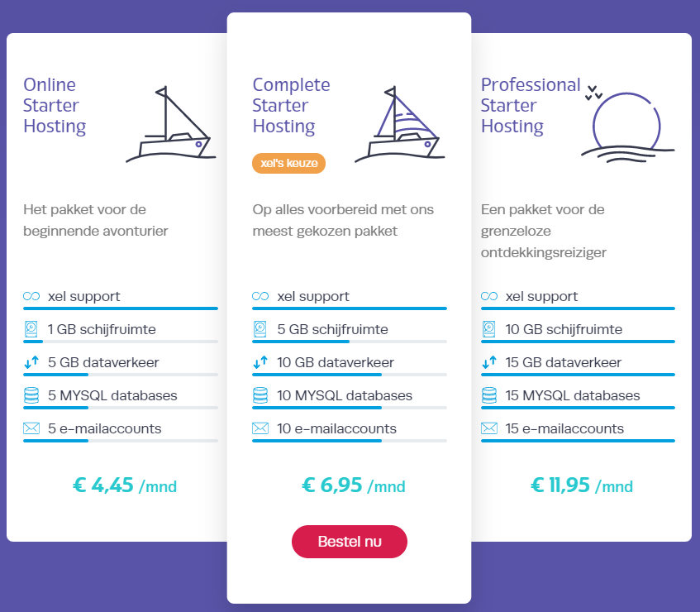The image size is (700, 612).
Task: Click disk icon beside 10 GB schijfruimte
Action: (488, 329)
